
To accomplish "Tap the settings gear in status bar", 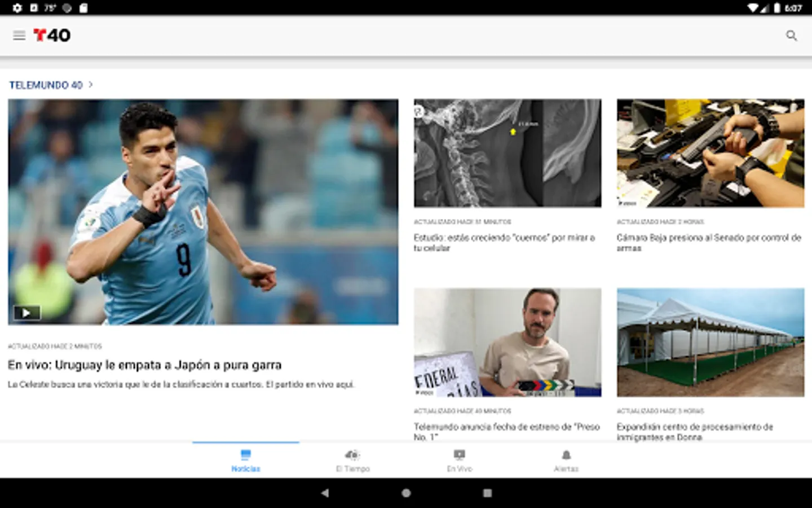I will click(x=17, y=8).
